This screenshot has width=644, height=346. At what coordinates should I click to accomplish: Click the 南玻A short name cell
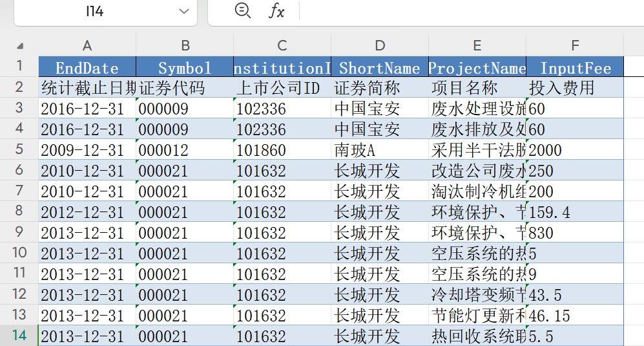point(380,149)
